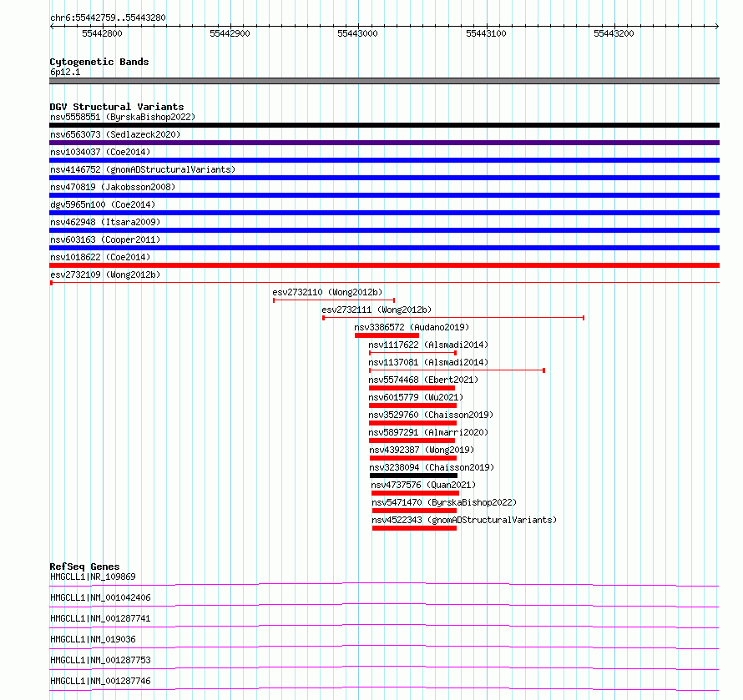
Task: Open variant nsv6015779 (Wu2021)
Action: (x=416, y=397)
